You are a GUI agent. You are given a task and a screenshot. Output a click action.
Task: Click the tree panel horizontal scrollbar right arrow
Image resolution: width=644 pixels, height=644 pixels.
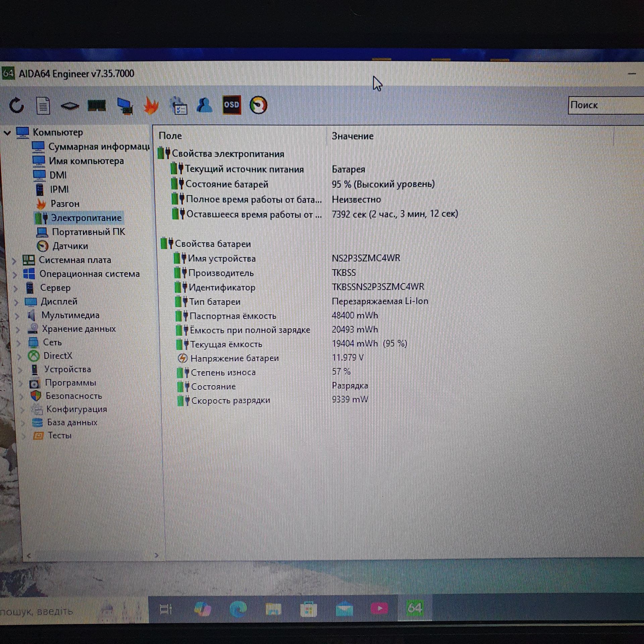tap(156, 555)
